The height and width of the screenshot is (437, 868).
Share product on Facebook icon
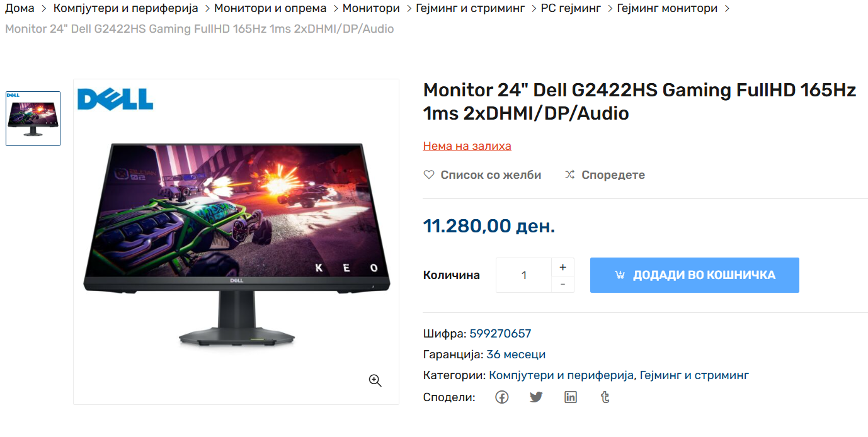(x=501, y=397)
